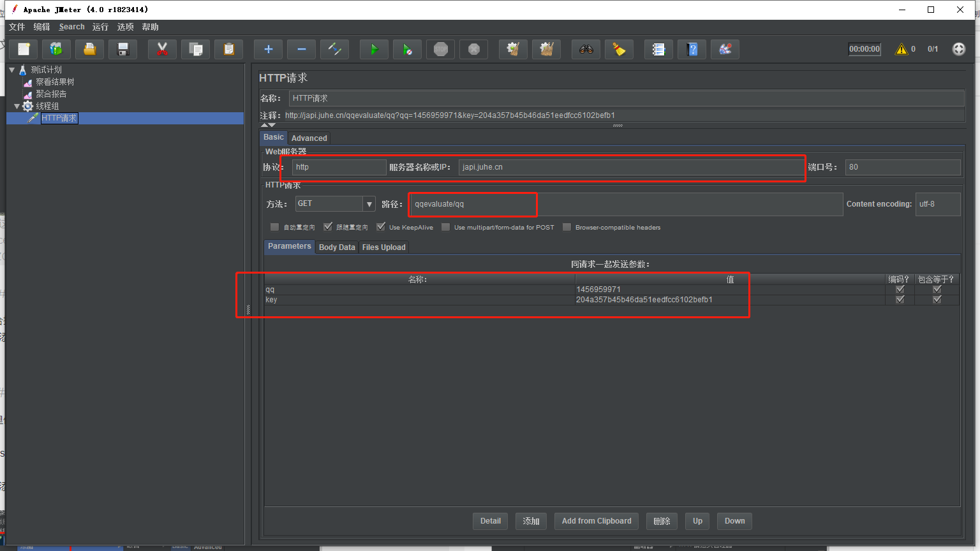980x551 pixels.
Task: Collapse the 测试计划 tree node
Action: pyautogui.click(x=12, y=70)
